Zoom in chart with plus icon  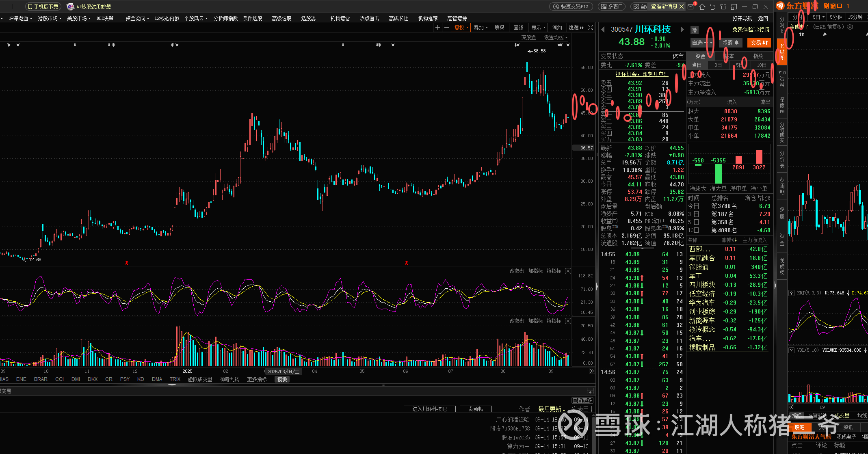tap(437, 28)
